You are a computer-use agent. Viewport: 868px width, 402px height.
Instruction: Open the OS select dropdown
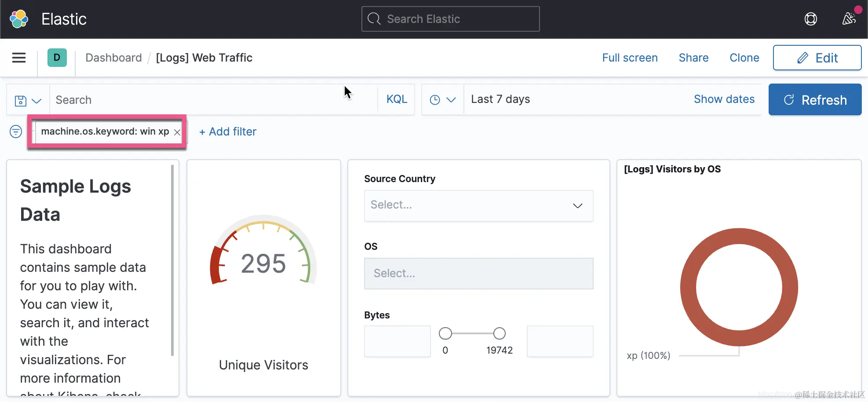coord(478,273)
